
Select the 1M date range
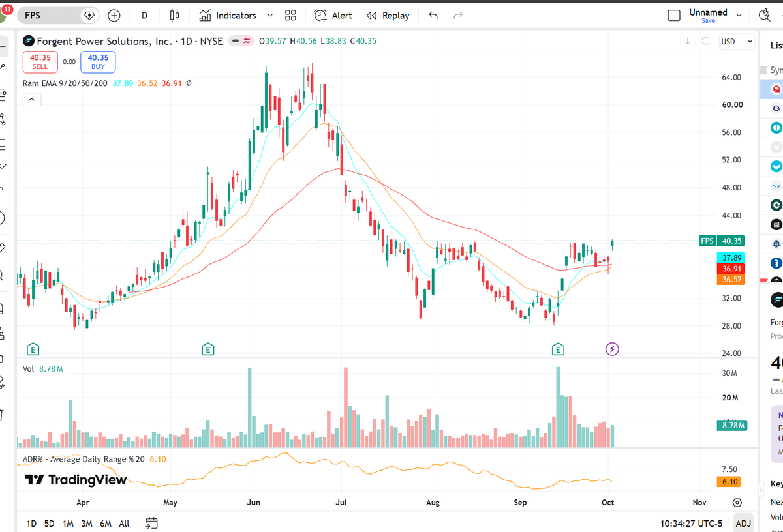[x=68, y=524]
